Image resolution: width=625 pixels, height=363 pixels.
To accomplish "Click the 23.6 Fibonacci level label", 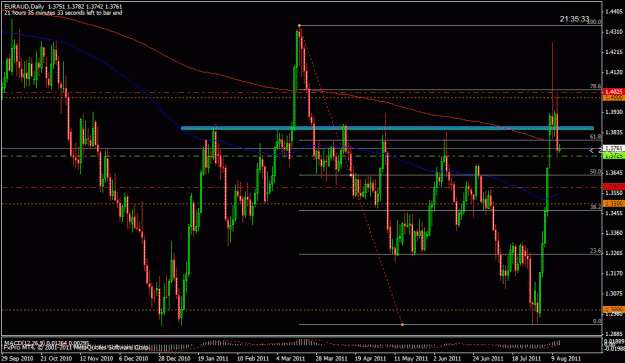I will pos(595,251).
